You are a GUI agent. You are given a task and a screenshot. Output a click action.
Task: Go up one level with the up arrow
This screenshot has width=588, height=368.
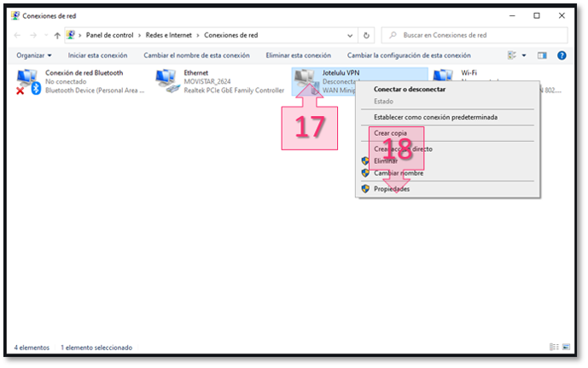coord(57,35)
